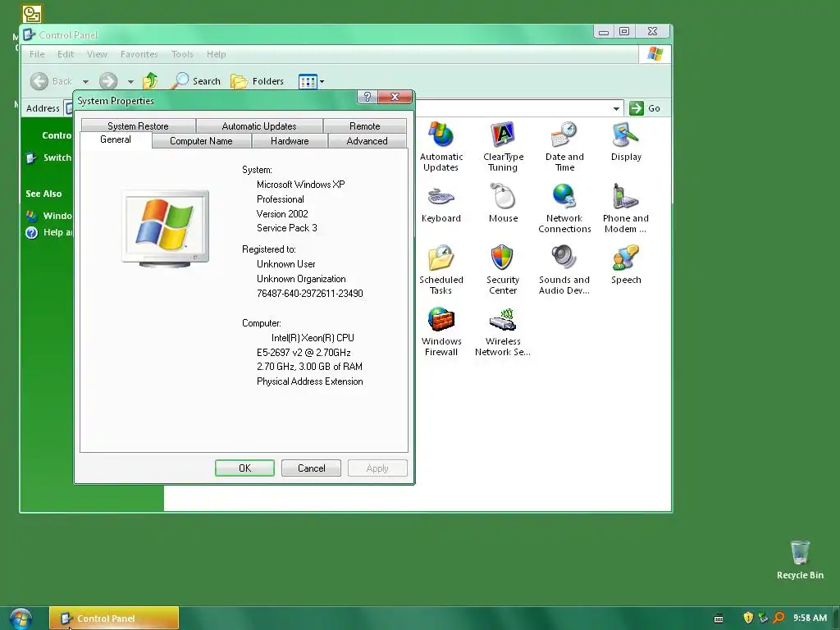Click Help and Support link
This screenshot has width=840, height=630.
(x=48, y=232)
